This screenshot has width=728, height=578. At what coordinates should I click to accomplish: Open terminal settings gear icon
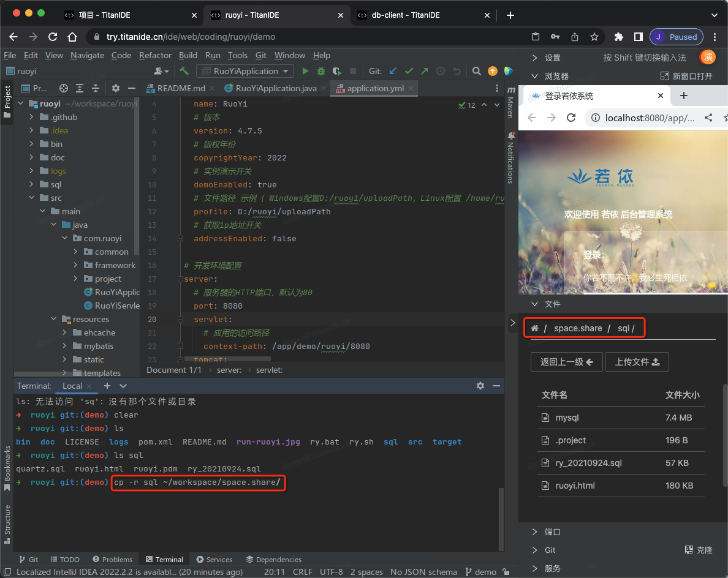(480, 386)
